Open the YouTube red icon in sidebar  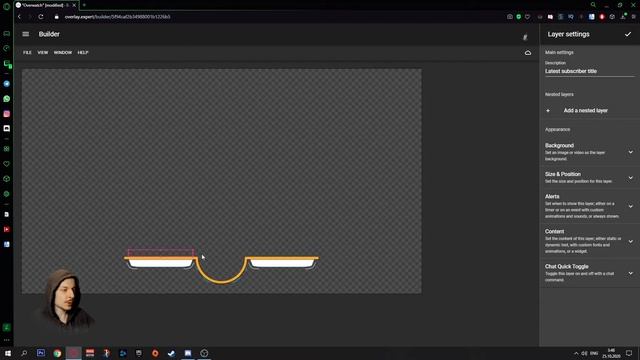pos(7,229)
